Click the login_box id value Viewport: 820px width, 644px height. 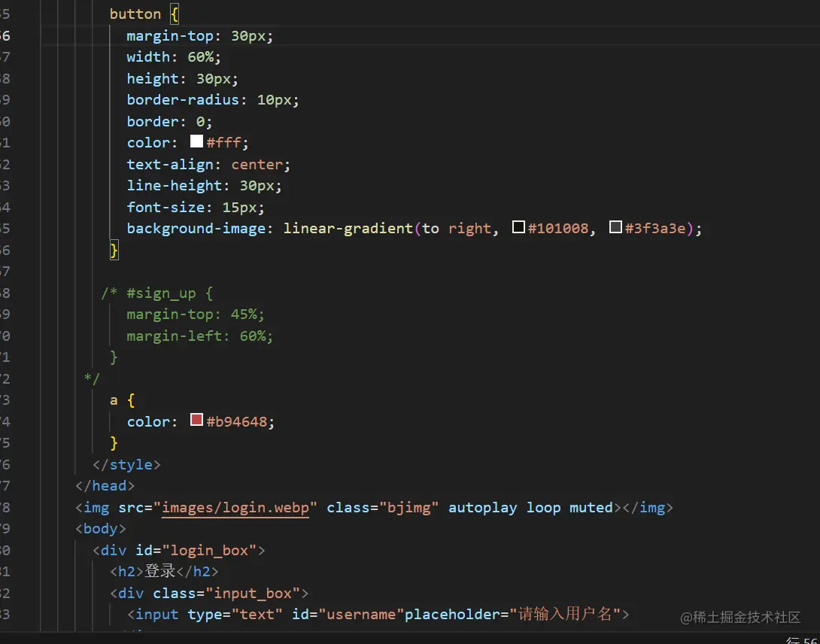click(209, 551)
